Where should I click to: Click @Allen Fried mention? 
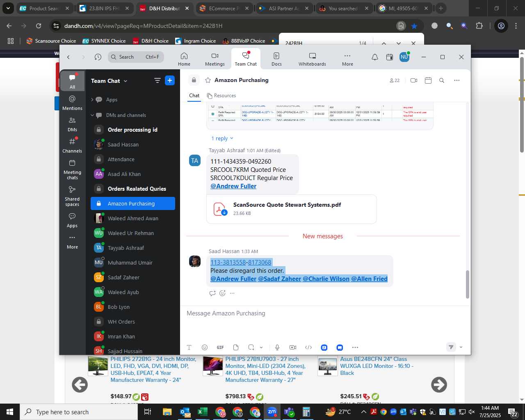(369, 279)
